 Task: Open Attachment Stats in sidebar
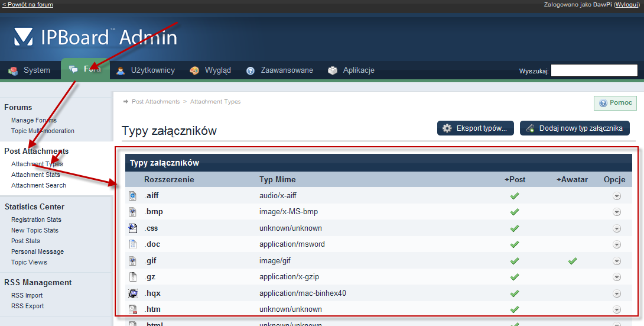(35, 175)
